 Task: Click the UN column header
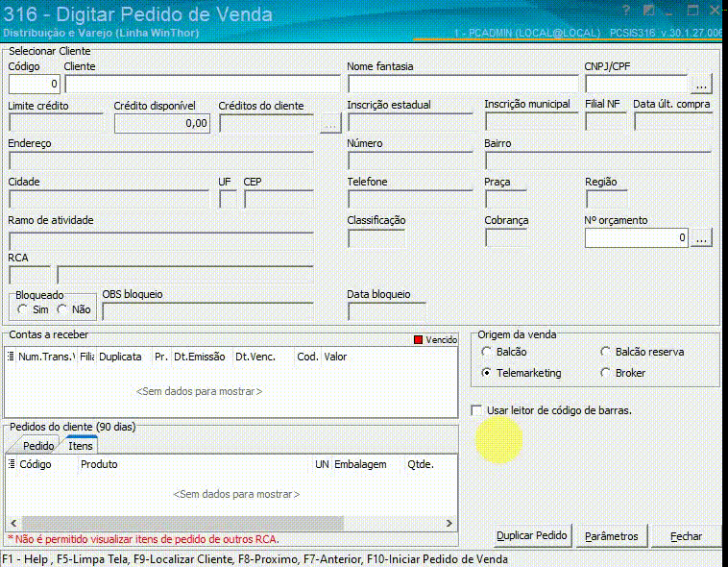(322, 464)
